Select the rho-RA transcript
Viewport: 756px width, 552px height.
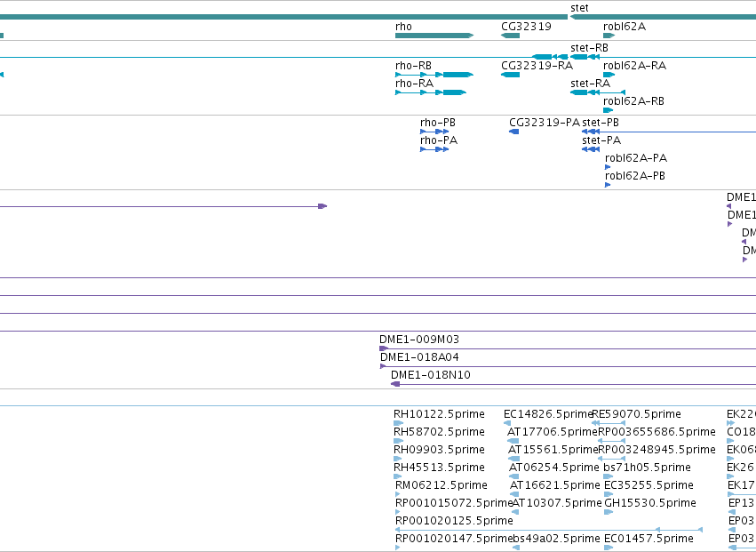point(431,92)
